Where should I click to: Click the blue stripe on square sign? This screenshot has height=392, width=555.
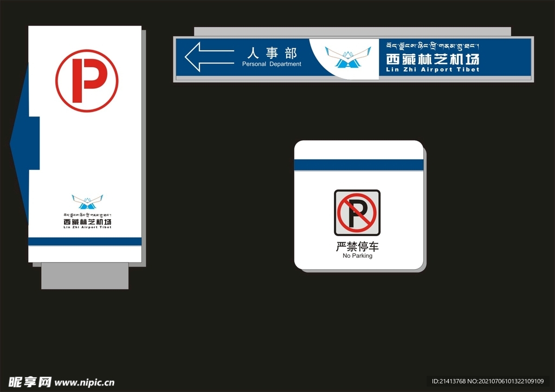pos(359,165)
